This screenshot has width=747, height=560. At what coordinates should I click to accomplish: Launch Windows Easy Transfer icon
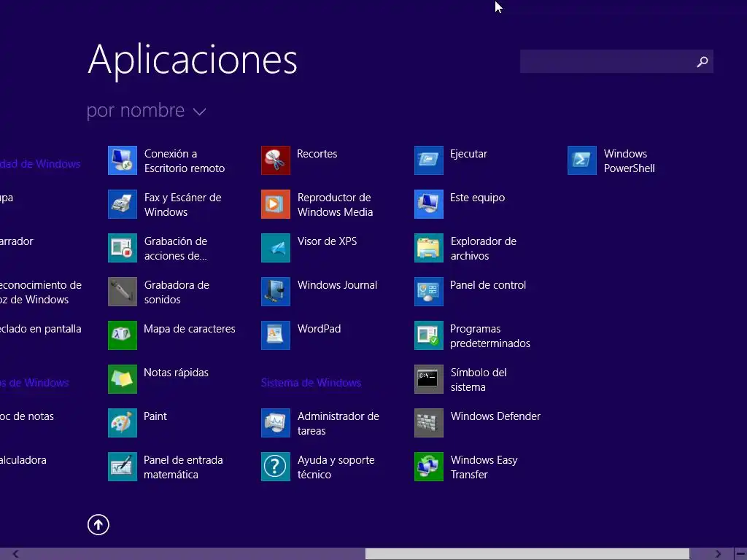(x=429, y=467)
